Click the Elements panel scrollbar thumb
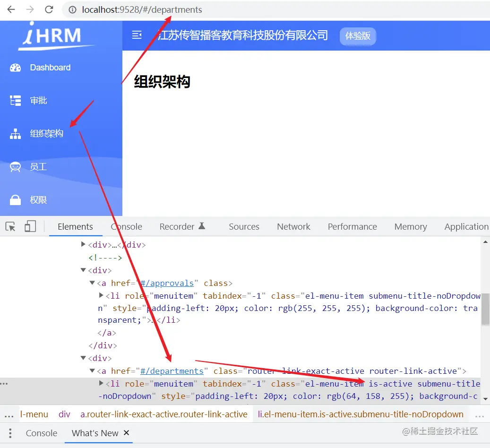 coord(485,309)
